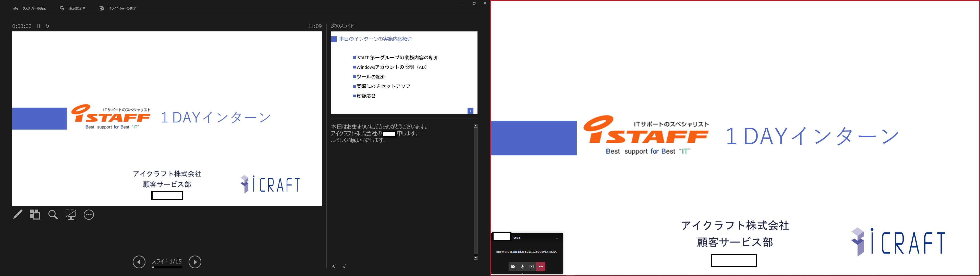The image size is (980, 276).
Task: Restore the presenter view window
Action: [x=474, y=3]
